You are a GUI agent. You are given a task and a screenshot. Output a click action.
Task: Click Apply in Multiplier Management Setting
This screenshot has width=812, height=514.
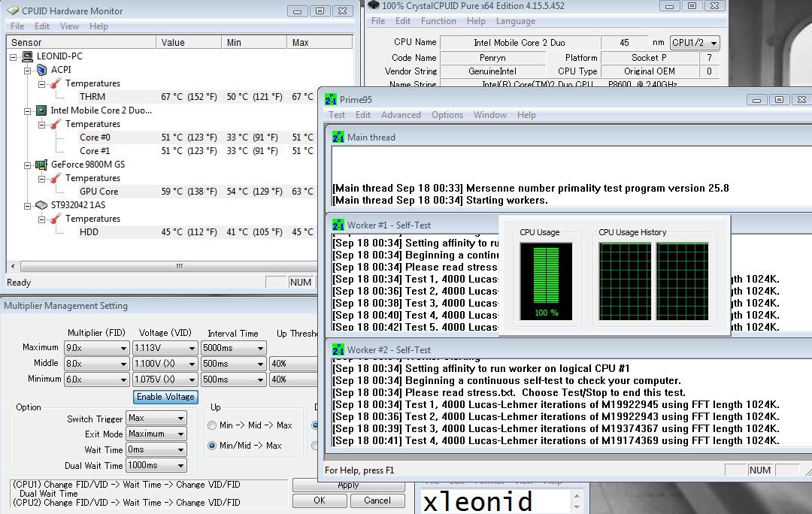click(348, 485)
